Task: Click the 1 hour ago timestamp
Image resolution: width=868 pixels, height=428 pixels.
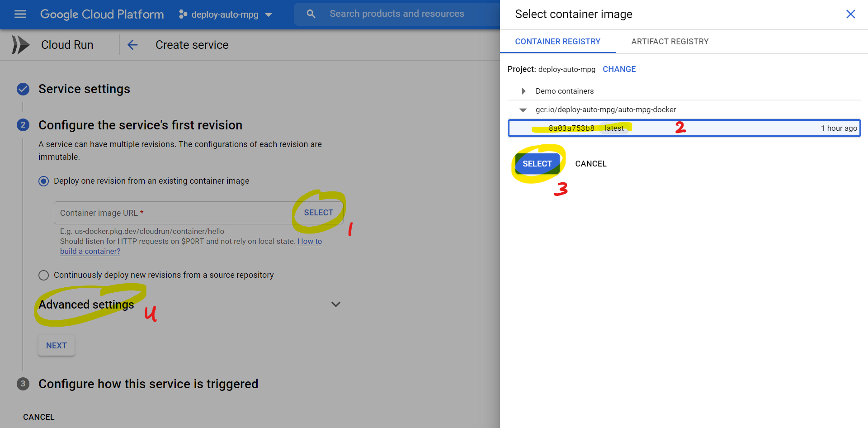Action: coord(839,128)
